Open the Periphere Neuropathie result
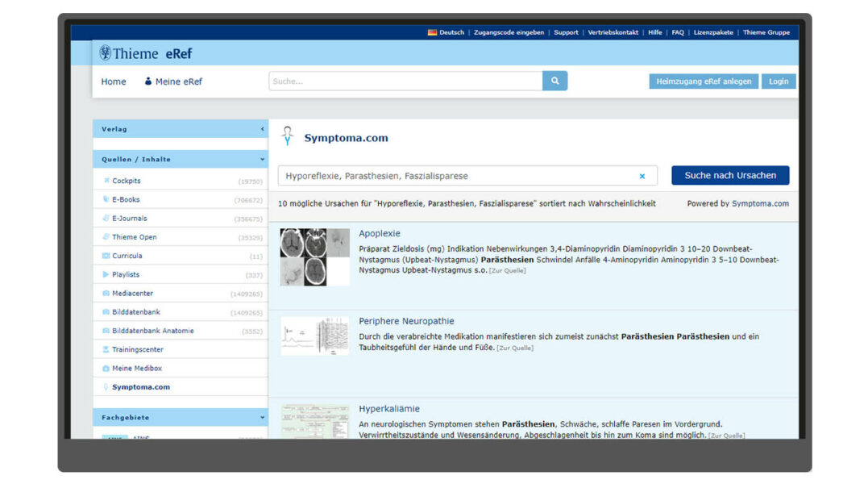The image size is (868, 484). (x=406, y=321)
